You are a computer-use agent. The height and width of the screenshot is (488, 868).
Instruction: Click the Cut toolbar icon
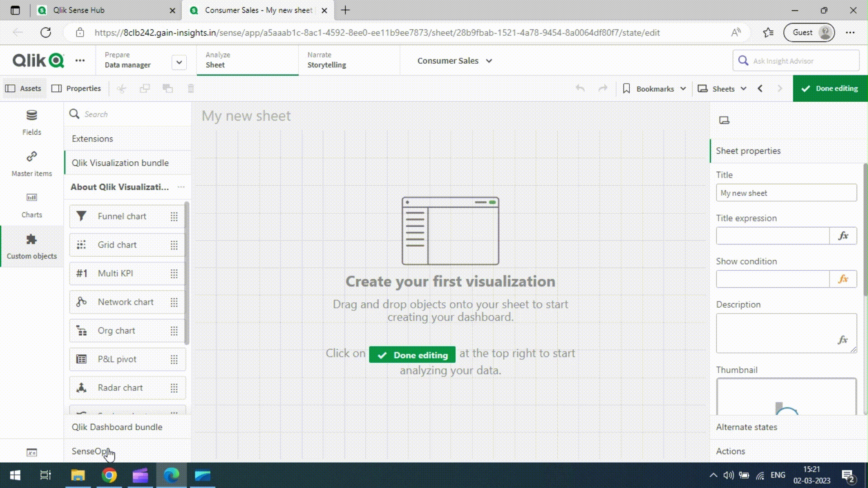tap(122, 89)
